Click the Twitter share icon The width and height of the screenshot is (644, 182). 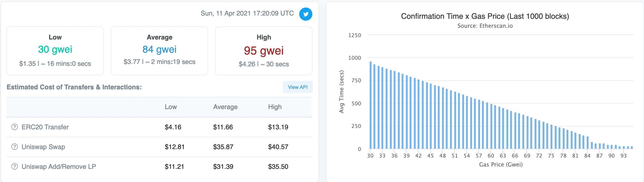coord(306,14)
